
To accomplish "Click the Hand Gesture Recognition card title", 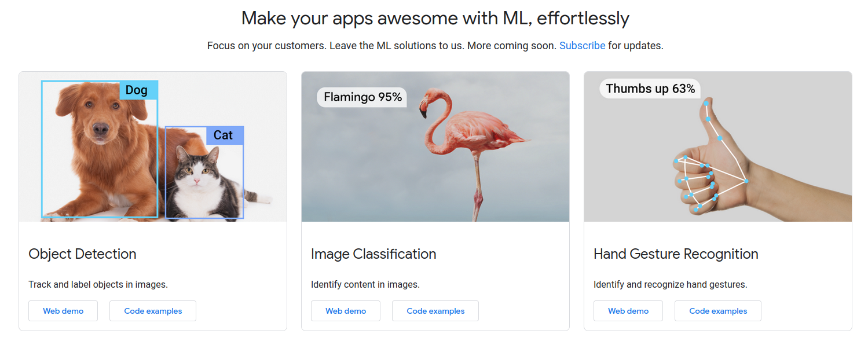I will pos(676,254).
